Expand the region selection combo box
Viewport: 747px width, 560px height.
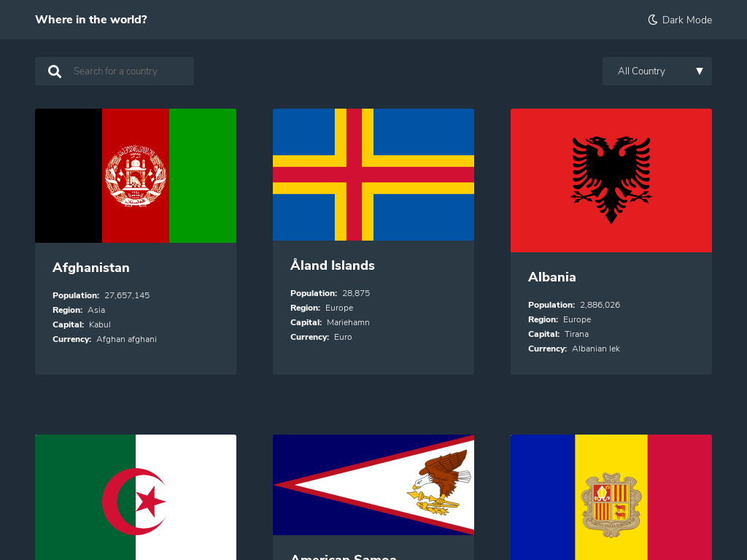657,71
